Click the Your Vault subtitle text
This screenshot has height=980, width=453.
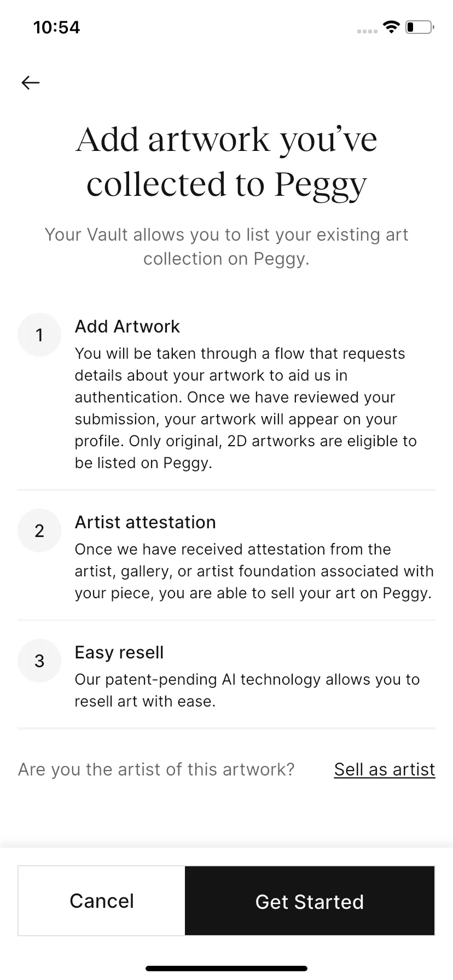point(226,246)
